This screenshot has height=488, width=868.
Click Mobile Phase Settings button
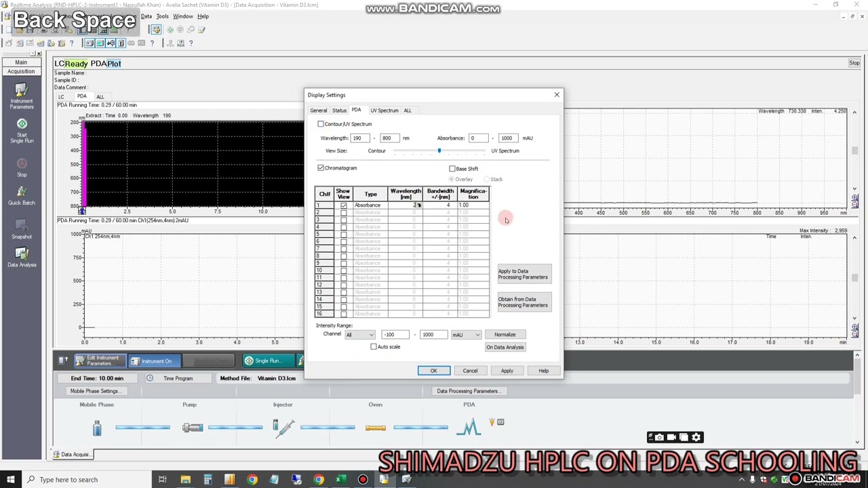[x=95, y=391]
